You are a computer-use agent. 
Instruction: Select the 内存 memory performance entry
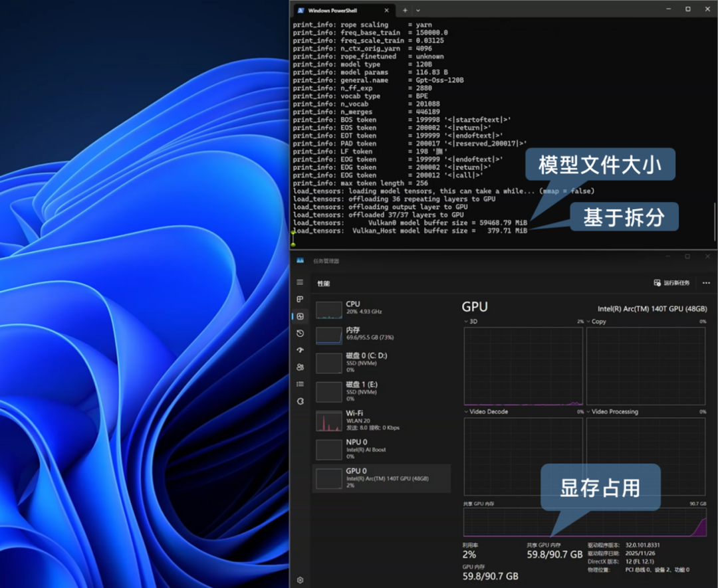point(382,334)
